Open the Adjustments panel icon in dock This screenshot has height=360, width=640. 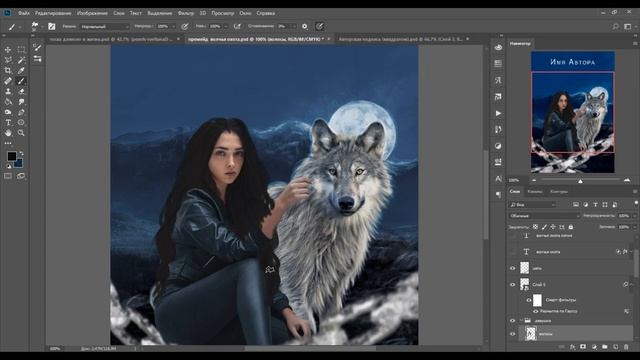(498, 146)
